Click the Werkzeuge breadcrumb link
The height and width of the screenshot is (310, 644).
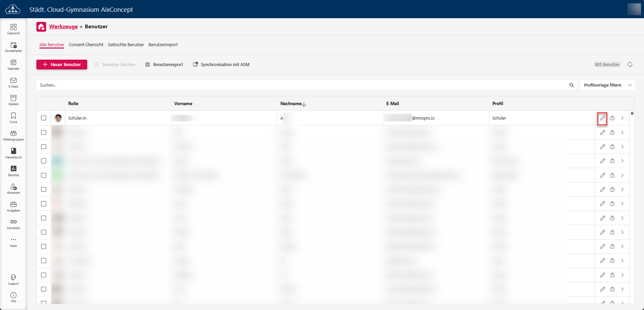(63, 27)
